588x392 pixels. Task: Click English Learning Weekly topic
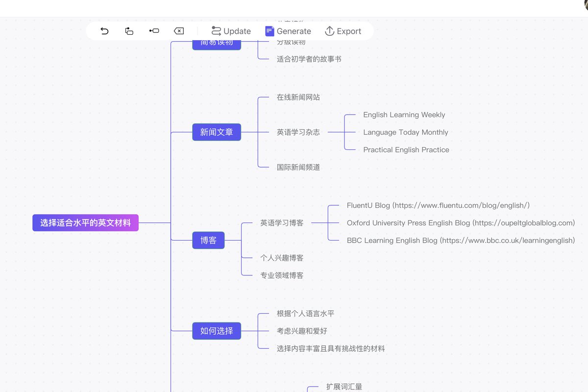coord(404,115)
